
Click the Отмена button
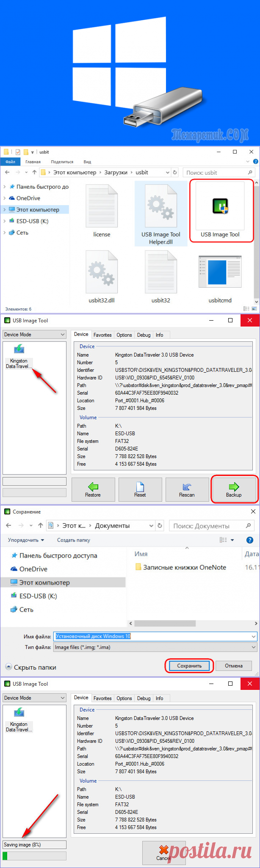point(234,665)
